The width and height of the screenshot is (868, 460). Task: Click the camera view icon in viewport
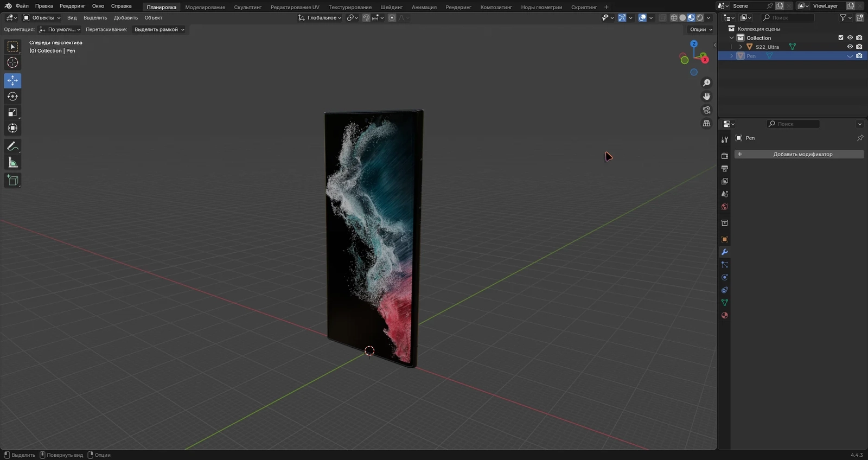706,110
